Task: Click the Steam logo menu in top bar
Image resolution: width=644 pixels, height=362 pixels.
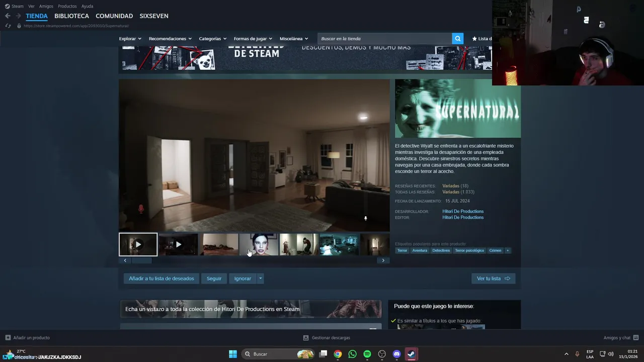Action: (14, 6)
